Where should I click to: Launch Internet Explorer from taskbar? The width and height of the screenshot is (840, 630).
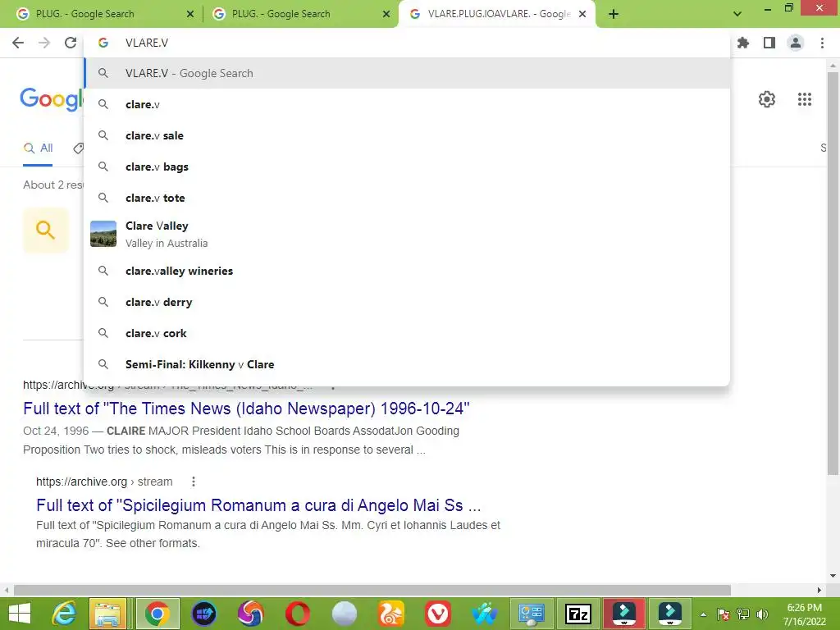coord(64,614)
